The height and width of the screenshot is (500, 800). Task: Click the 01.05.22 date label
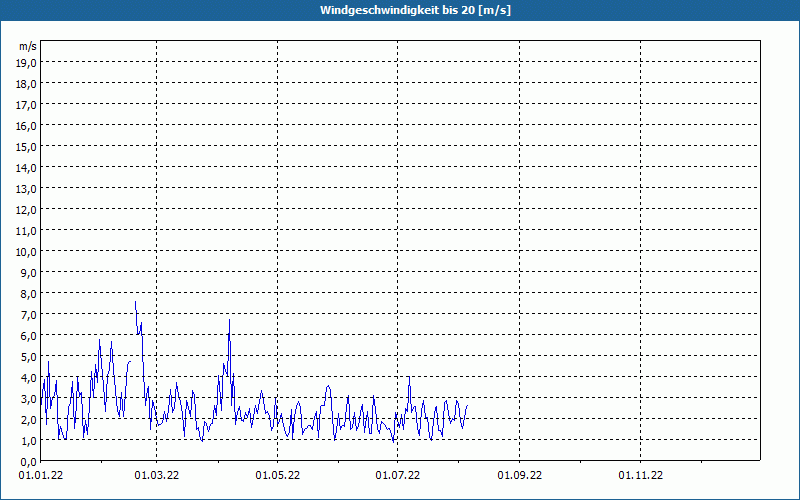[278, 475]
